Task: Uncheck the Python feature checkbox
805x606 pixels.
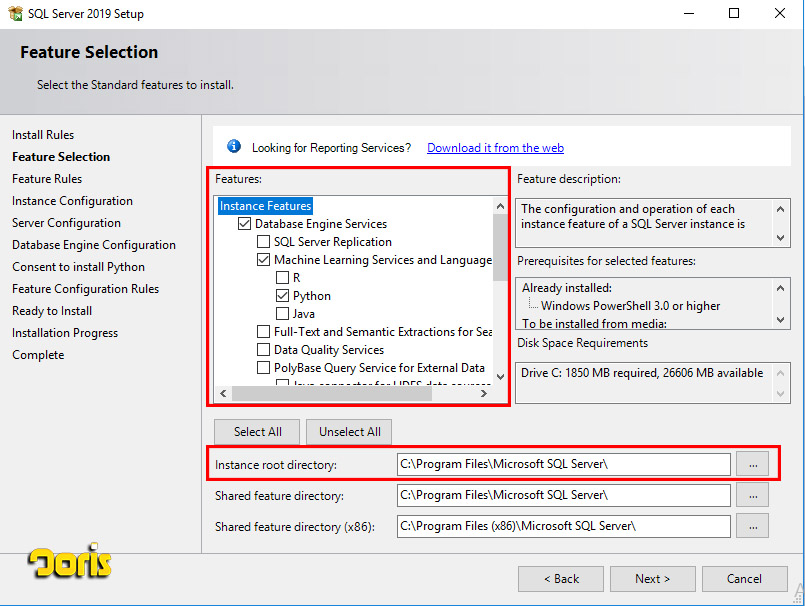Action: pyautogui.click(x=283, y=296)
